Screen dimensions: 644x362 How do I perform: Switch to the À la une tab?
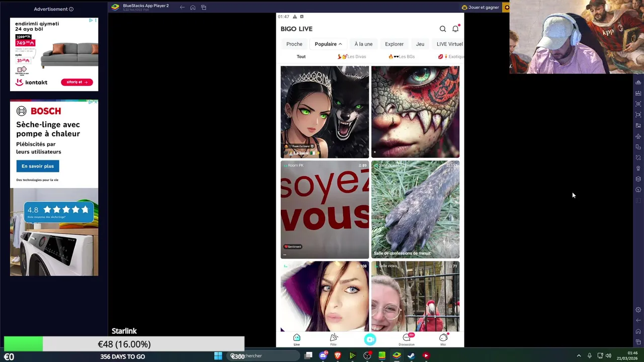coord(363,44)
